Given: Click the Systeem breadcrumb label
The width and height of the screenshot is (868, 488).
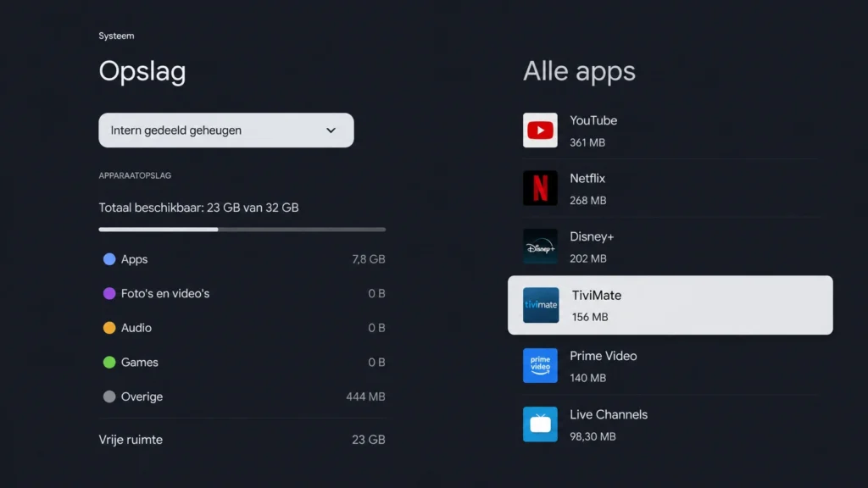Looking at the screenshot, I should pyautogui.click(x=116, y=36).
